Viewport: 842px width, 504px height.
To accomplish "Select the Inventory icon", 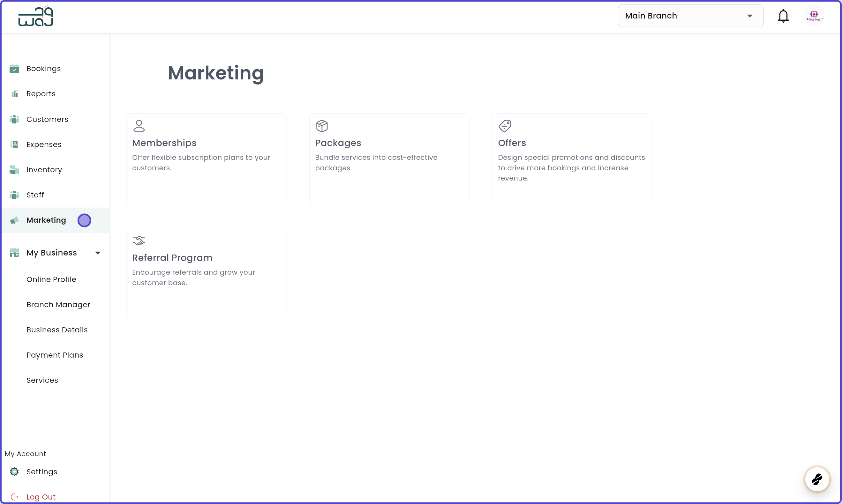I will pyautogui.click(x=14, y=169).
